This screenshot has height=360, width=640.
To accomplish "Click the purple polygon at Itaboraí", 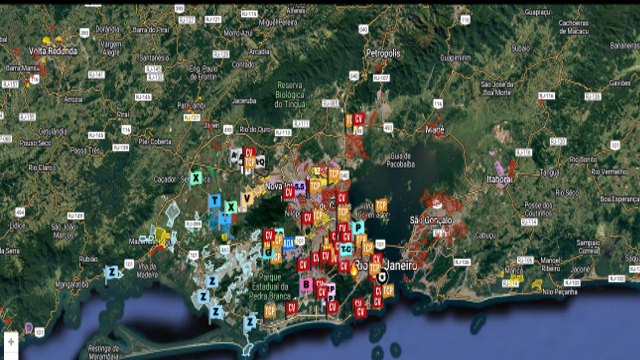I will pyautogui.click(x=499, y=168).
